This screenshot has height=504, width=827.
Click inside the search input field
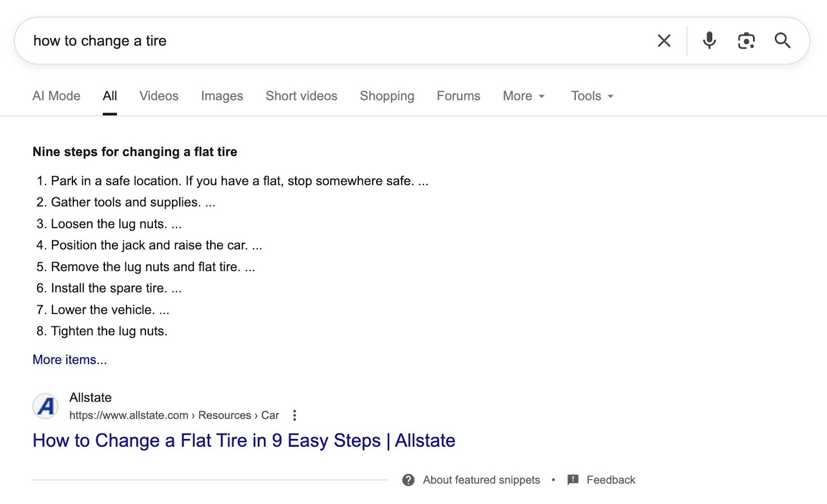click(x=310, y=40)
